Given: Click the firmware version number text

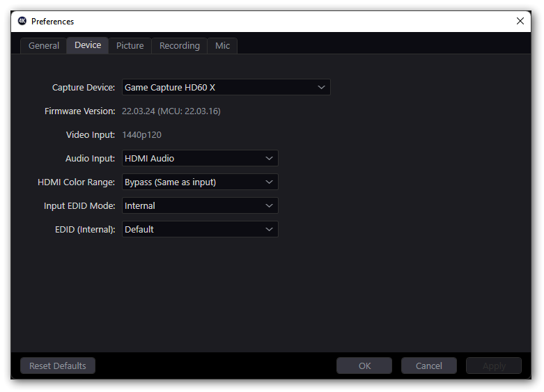Looking at the screenshot, I should pos(171,111).
